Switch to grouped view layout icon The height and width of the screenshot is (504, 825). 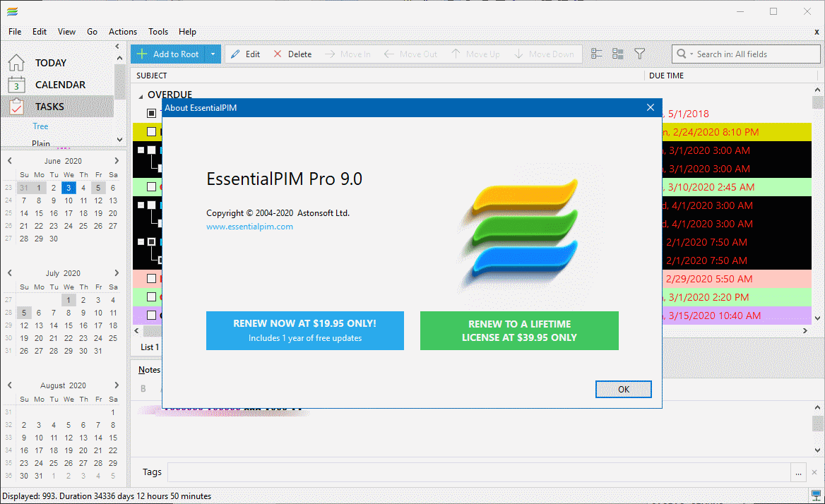pos(618,54)
